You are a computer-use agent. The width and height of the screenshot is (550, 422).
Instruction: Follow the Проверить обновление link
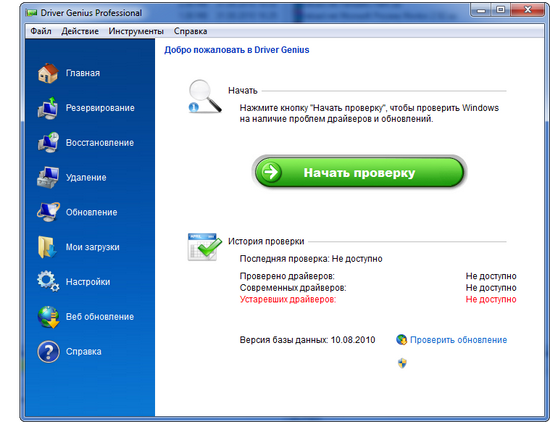(458, 340)
